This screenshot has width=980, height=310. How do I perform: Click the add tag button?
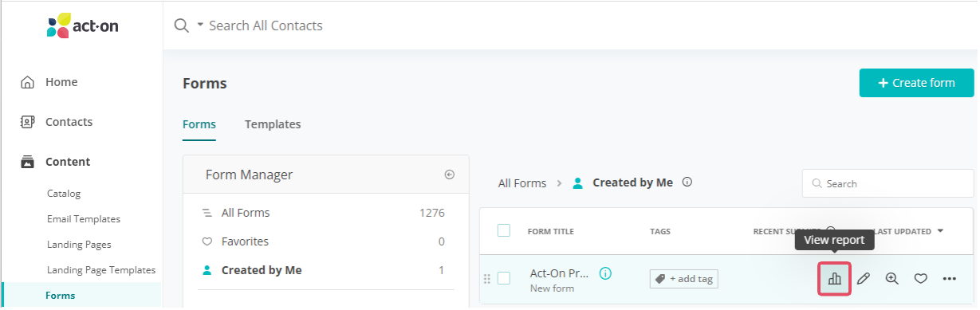pos(683,279)
